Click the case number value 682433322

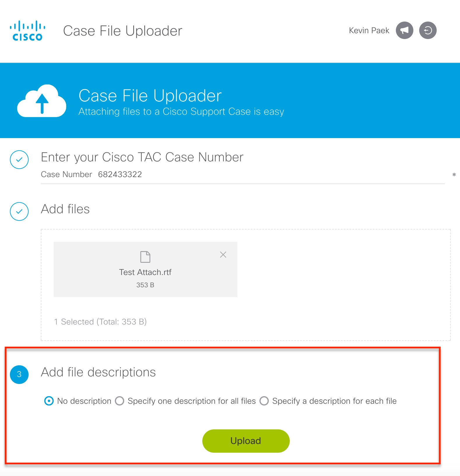click(120, 174)
